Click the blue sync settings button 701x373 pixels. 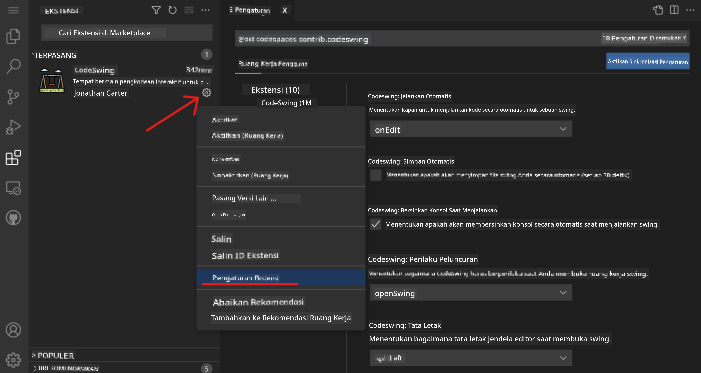(x=648, y=61)
